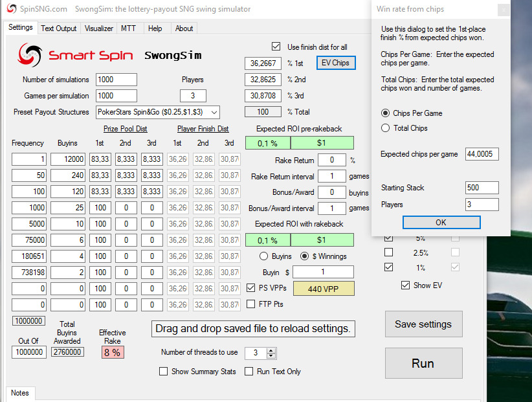Switch to the Text Output tab
The width and height of the screenshot is (532, 402).
click(59, 28)
